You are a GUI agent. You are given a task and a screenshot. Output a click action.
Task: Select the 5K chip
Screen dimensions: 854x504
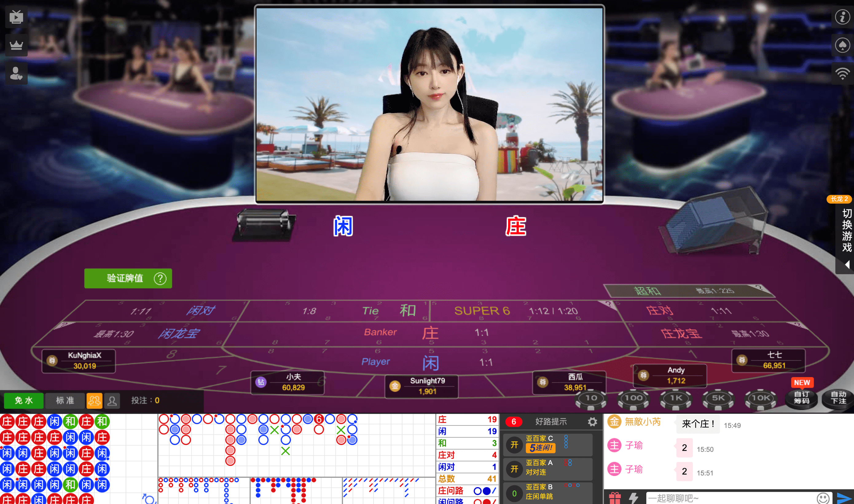[718, 399]
